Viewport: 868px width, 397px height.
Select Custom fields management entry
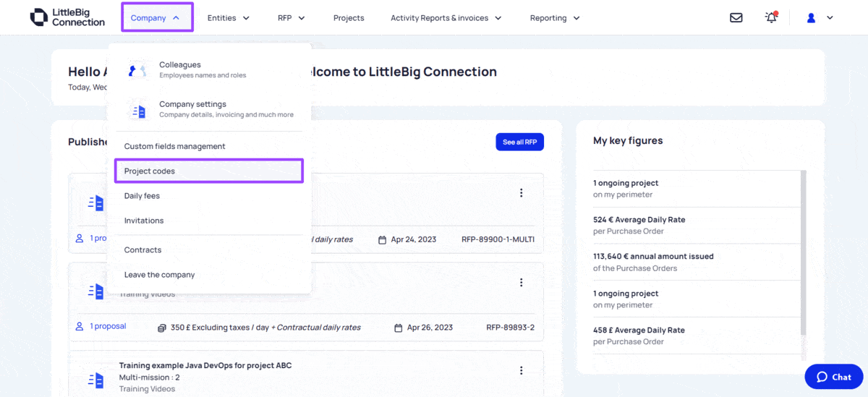coord(175,146)
